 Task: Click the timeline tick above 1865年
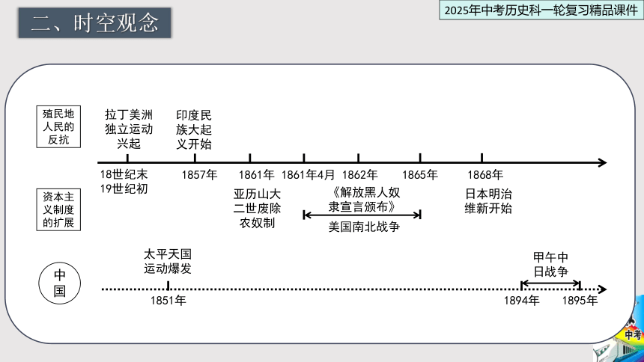click(x=420, y=158)
